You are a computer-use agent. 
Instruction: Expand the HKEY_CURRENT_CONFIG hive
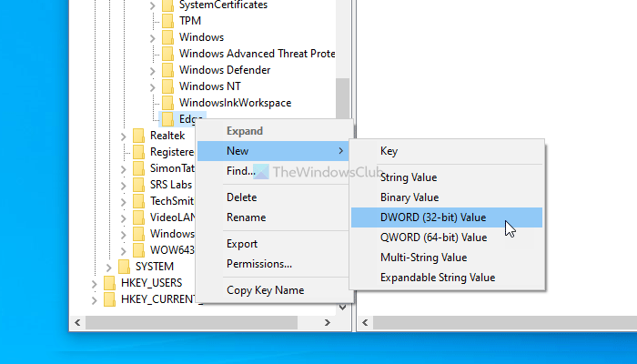95,300
